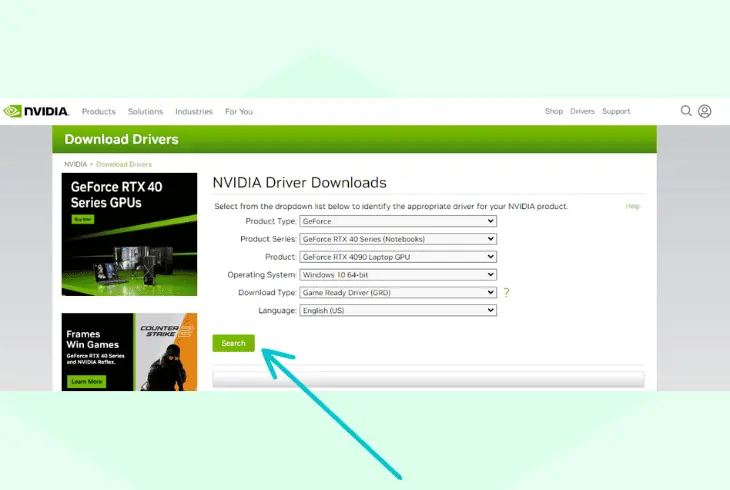This screenshot has height=490, width=730.
Task: Expand the Product dropdown showing RTX 4090
Action: pos(398,257)
